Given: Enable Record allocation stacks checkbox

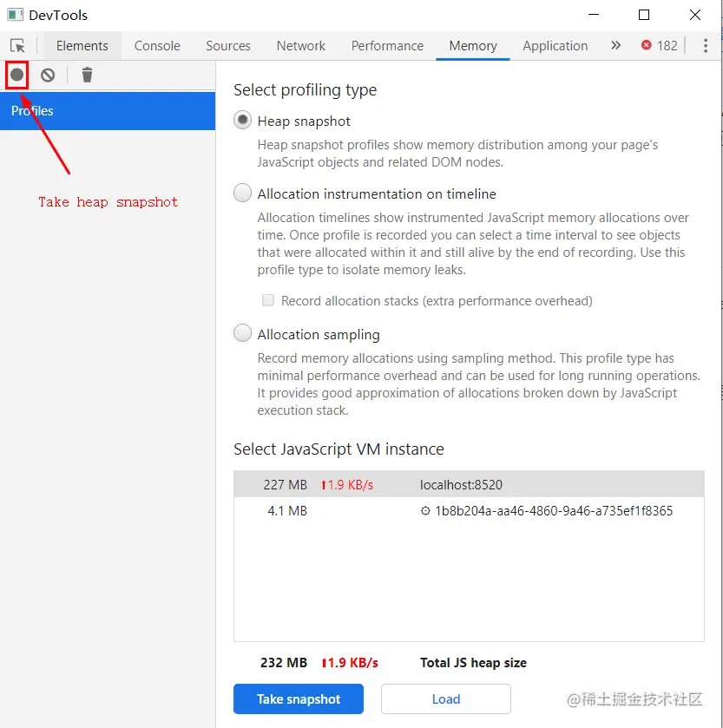Looking at the screenshot, I should [x=268, y=300].
